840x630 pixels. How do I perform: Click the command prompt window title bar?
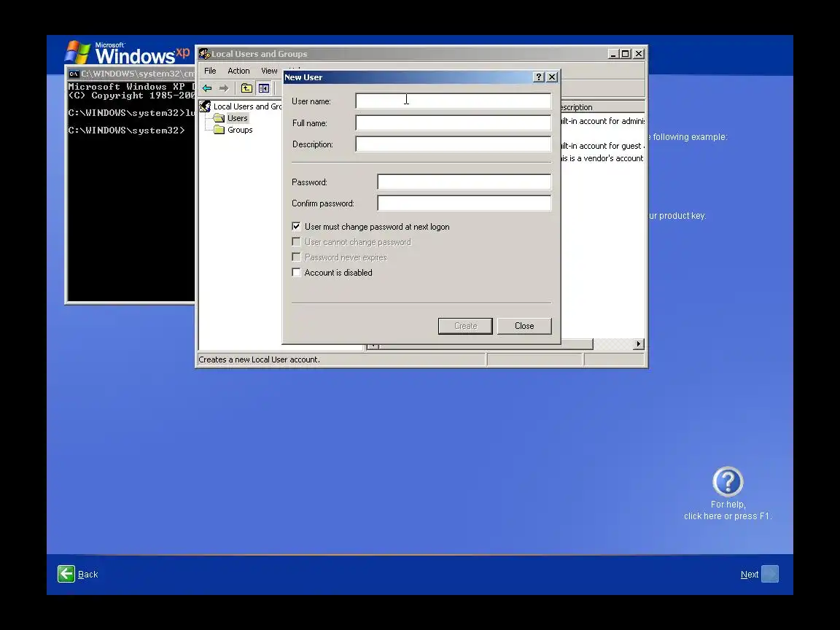(131, 74)
